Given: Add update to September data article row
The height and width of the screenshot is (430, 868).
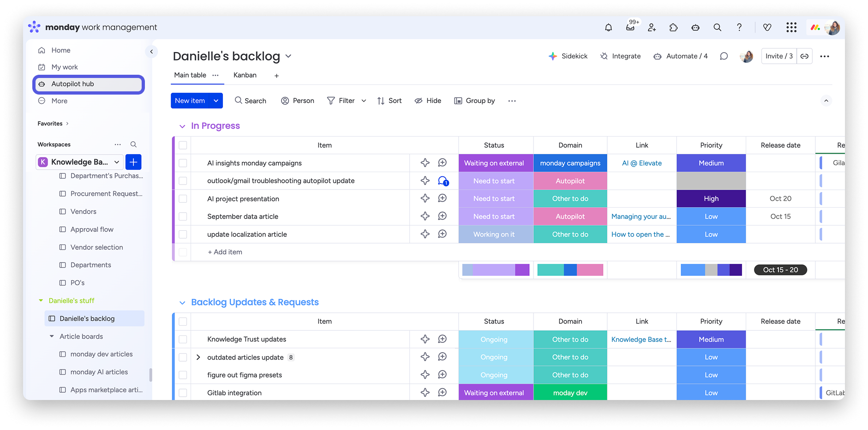Looking at the screenshot, I should pyautogui.click(x=442, y=216).
